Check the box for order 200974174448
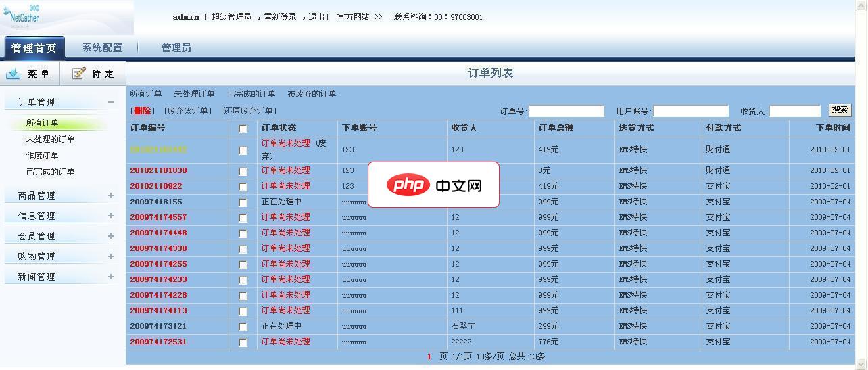This screenshot has width=868, height=370. point(243,233)
